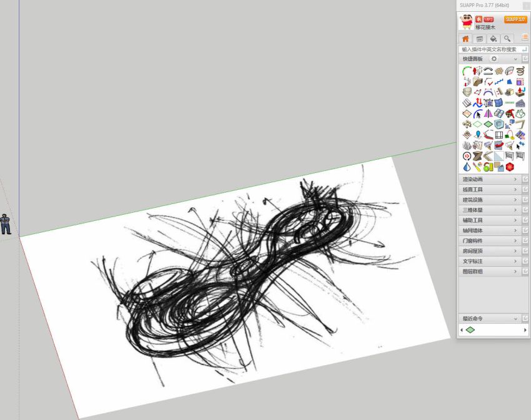Pop out the 最近命令 panel
Screen dimensions: 531x420
point(525,318)
